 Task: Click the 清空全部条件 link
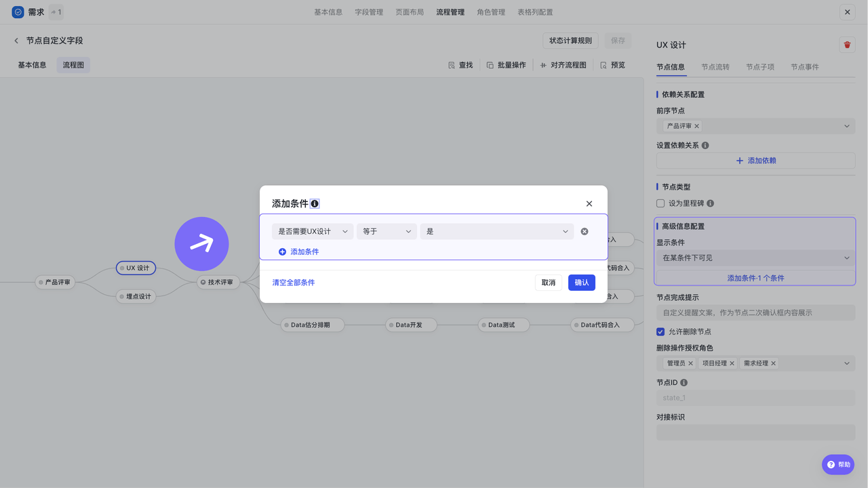(x=294, y=283)
